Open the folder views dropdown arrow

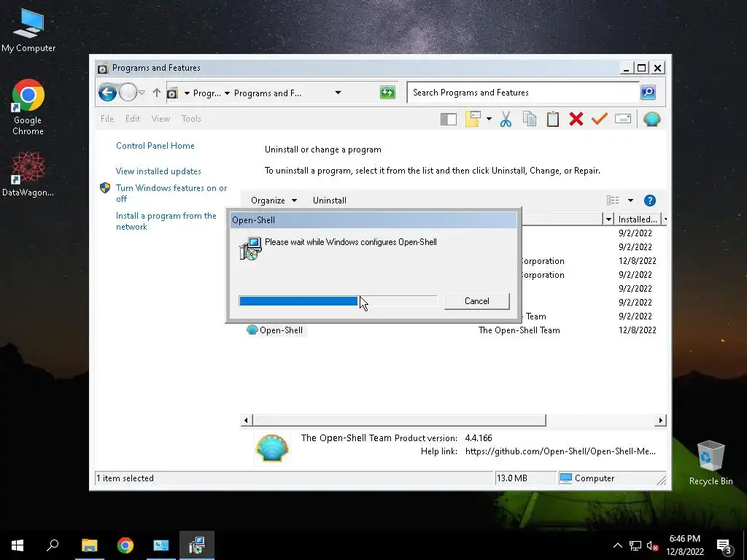pyautogui.click(x=489, y=119)
